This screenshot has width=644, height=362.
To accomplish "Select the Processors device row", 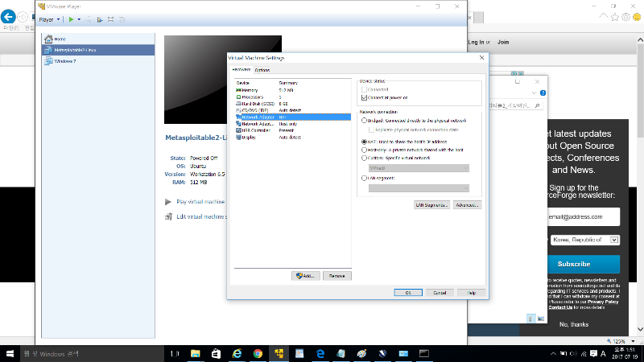I will tap(292, 97).
